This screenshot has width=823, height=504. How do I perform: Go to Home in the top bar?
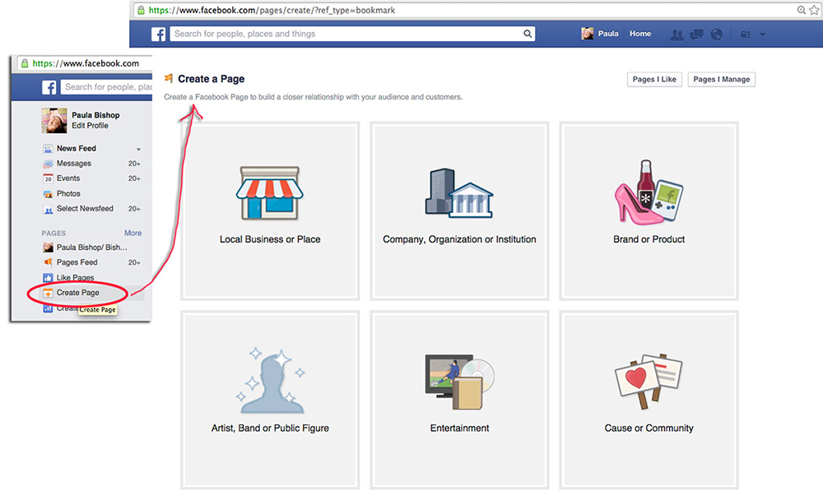pyautogui.click(x=640, y=34)
